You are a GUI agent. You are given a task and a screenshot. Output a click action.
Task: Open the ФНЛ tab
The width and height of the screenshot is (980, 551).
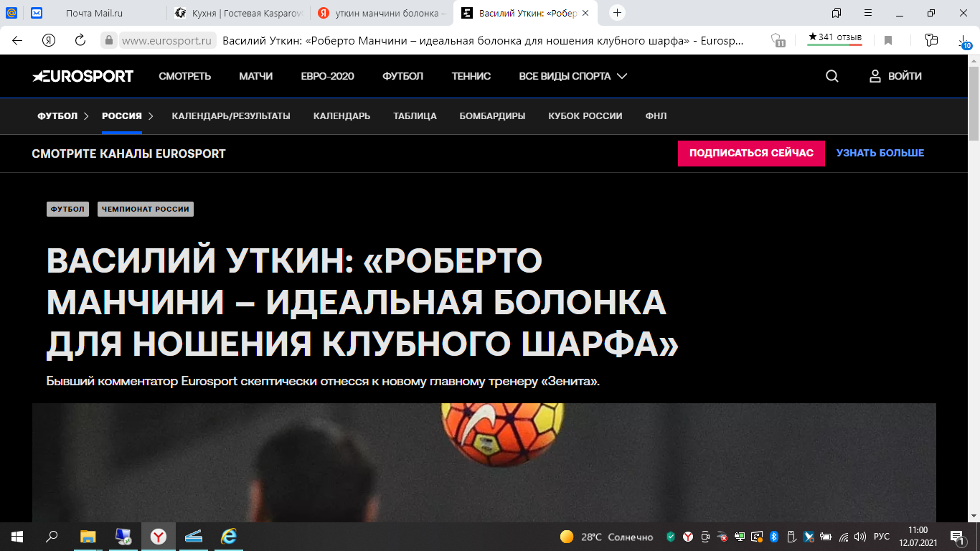[x=656, y=116]
